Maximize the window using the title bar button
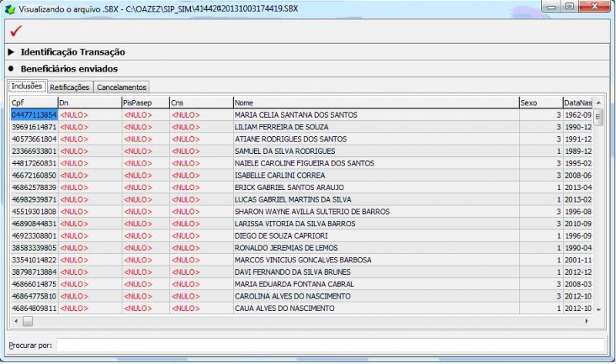This screenshot has height=364, width=616. click(569, 6)
